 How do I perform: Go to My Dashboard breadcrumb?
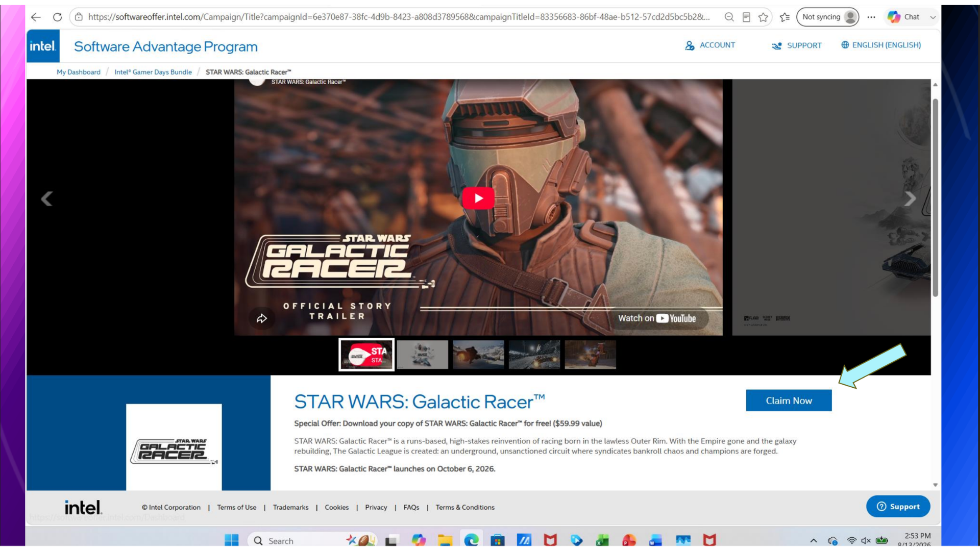pyautogui.click(x=79, y=72)
